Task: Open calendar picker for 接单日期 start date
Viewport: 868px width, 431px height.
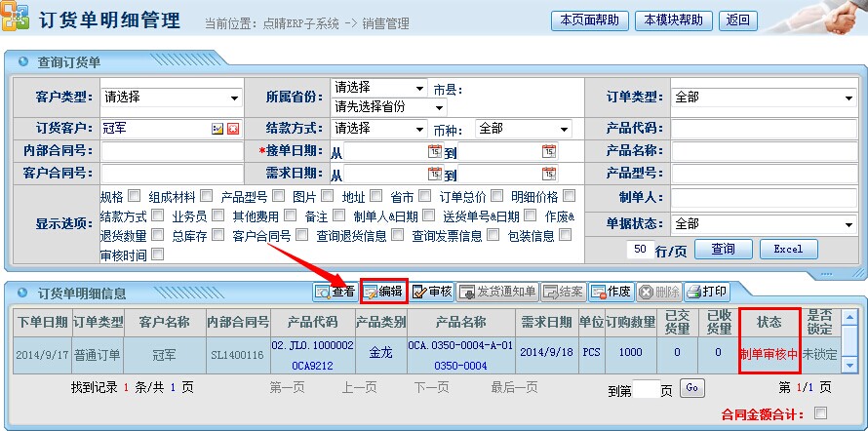Action: pyautogui.click(x=434, y=151)
